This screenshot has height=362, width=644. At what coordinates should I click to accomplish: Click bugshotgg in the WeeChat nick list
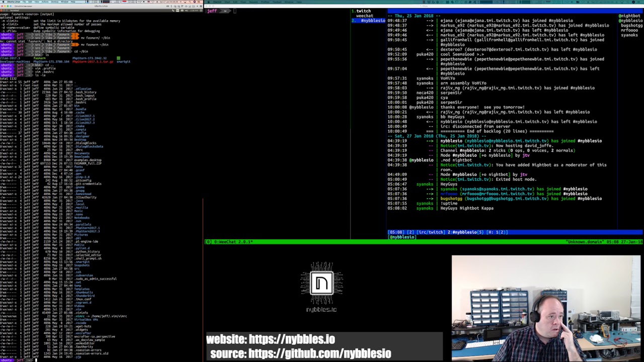pyautogui.click(x=631, y=26)
